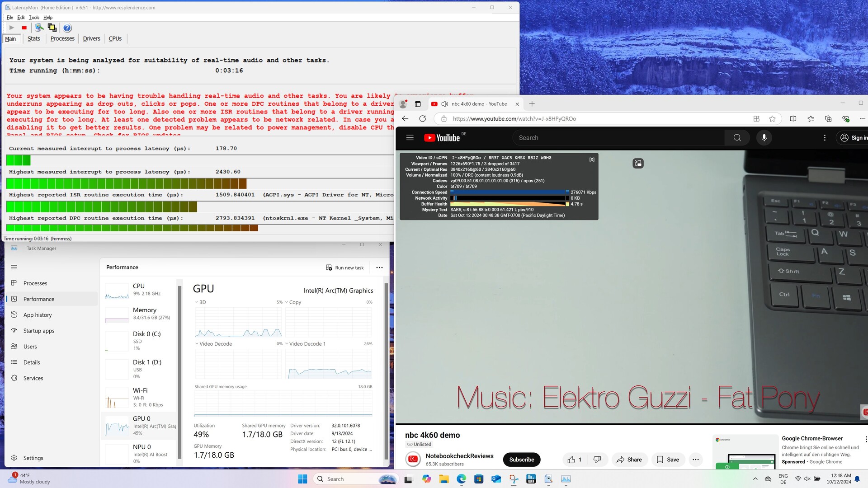The width and height of the screenshot is (868, 488).
Task: Close stats for nerds overlay [X]
Action: [x=592, y=160]
